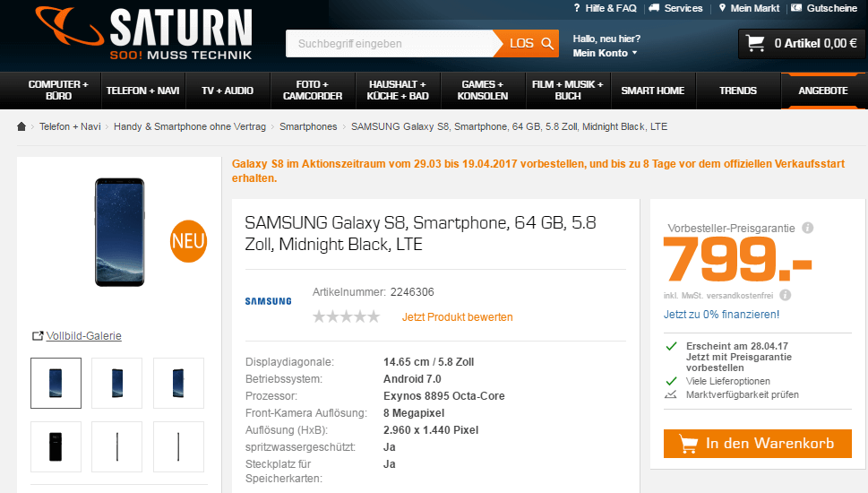Click the 799.- price

(737, 260)
